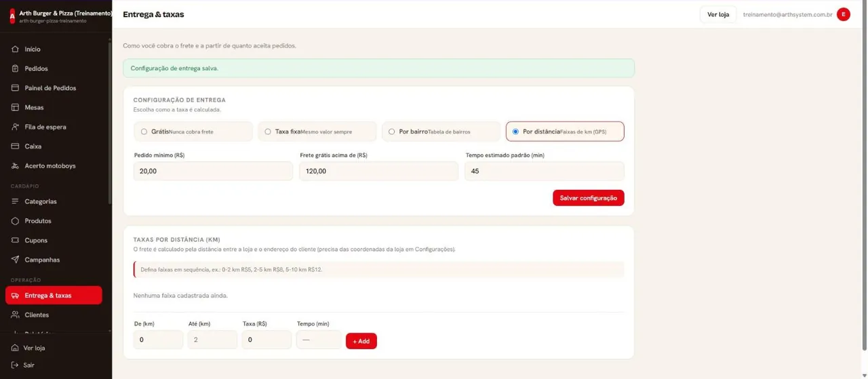The width and height of the screenshot is (868, 379).
Task: Click the treinamento@arthsystem.com.br email
Action: pyautogui.click(x=788, y=14)
